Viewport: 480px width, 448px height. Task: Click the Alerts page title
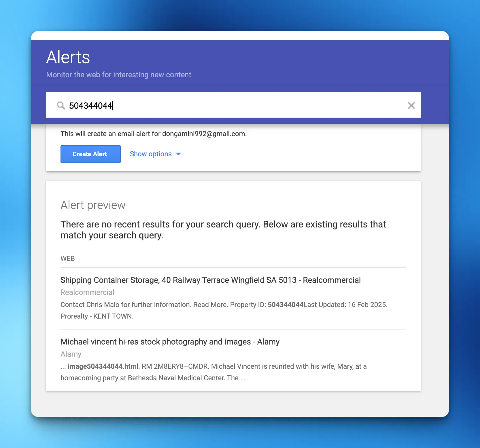pos(68,57)
